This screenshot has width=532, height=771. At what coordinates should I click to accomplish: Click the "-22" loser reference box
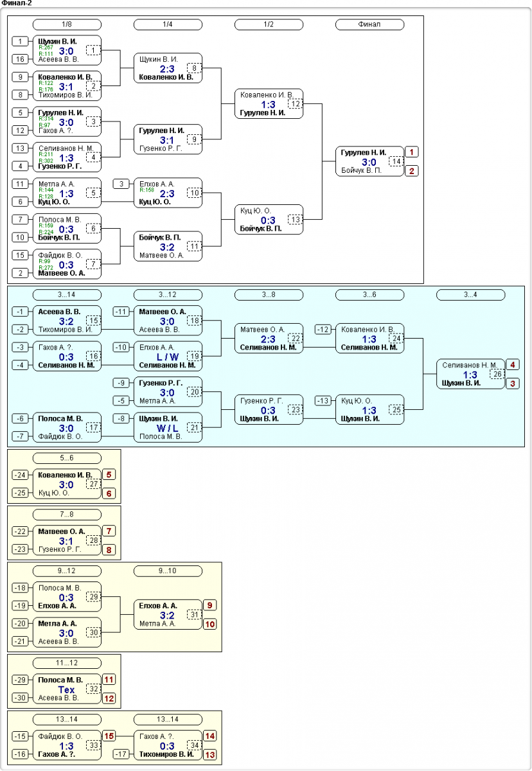pyautogui.click(x=21, y=531)
